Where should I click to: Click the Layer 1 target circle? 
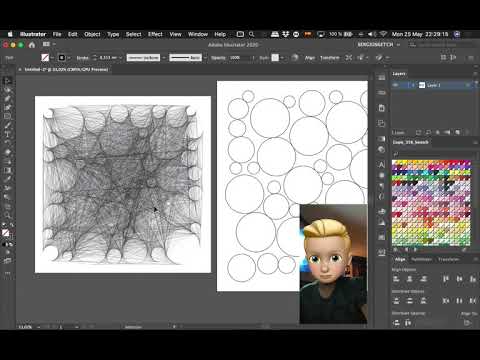tap(468, 85)
